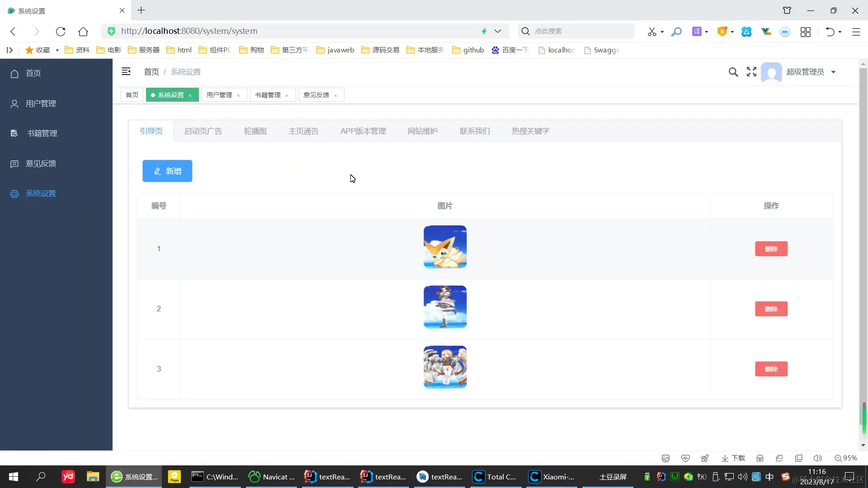Viewport: 868px width, 488px height.
Task: Click the 点此搜索 browser search field
Action: [579, 31]
